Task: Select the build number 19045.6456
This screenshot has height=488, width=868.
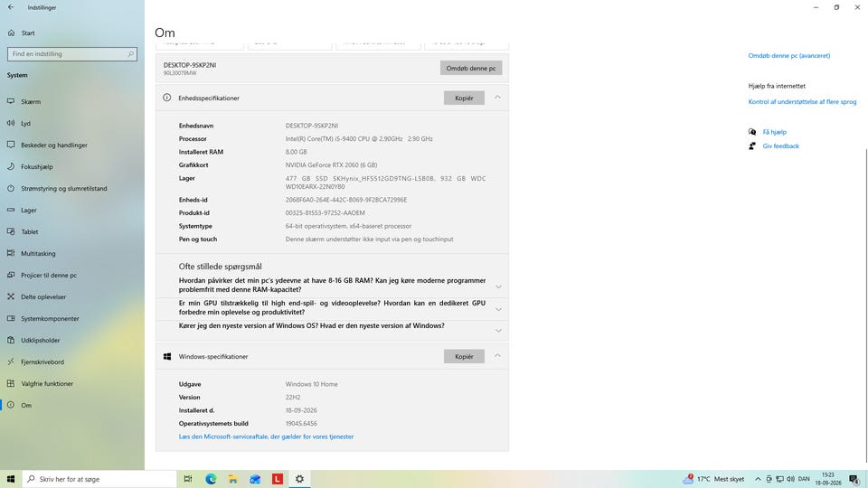Action: pos(301,423)
